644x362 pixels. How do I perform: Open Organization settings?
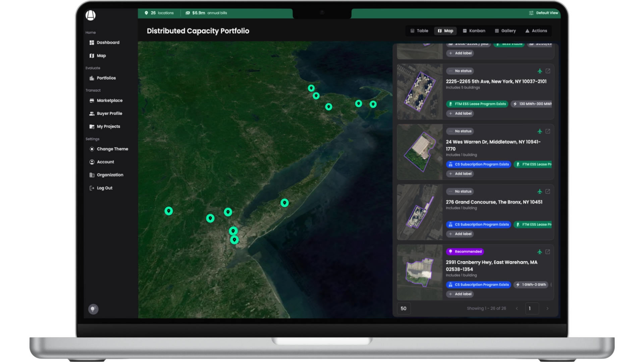click(x=106, y=175)
